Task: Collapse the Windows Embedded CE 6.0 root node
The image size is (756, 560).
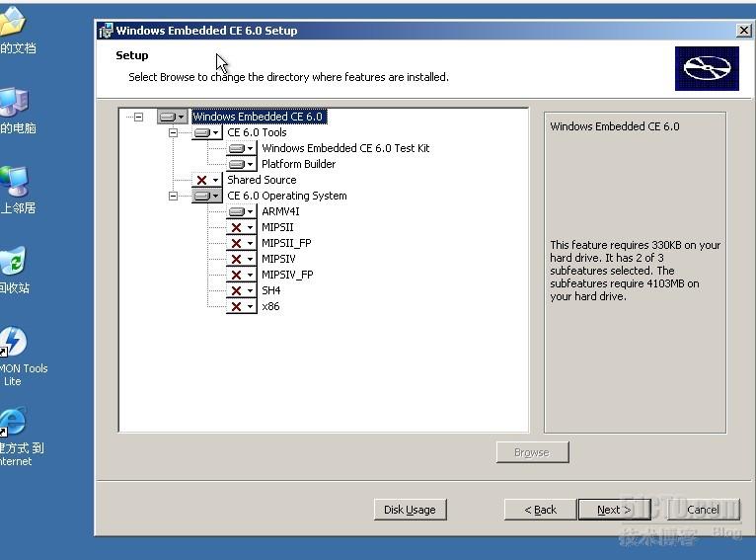Action: coord(139,117)
